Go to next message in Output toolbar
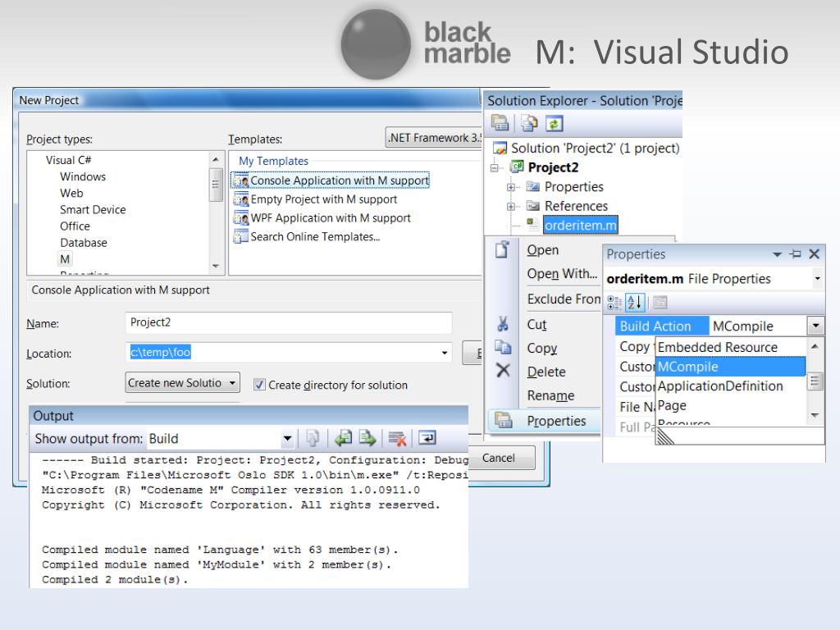Image resolution: width=840 pixels, height=630 pixels. (x=367, y=438)
